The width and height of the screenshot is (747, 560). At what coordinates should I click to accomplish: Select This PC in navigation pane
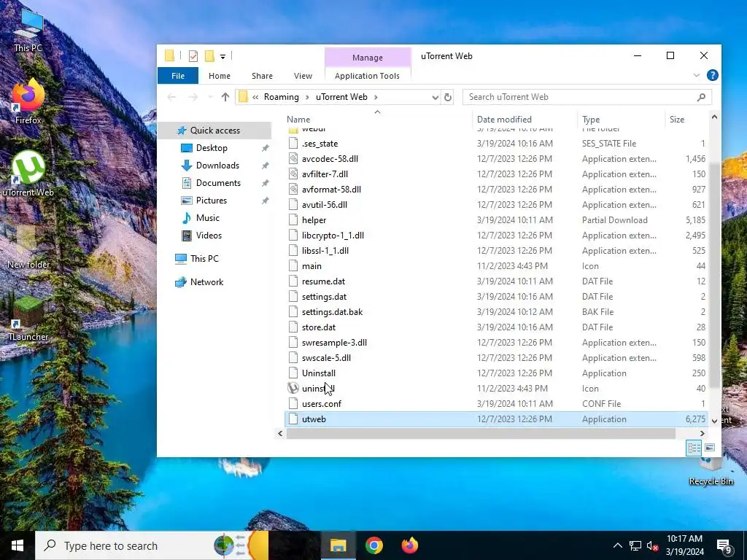coord(204,259)
